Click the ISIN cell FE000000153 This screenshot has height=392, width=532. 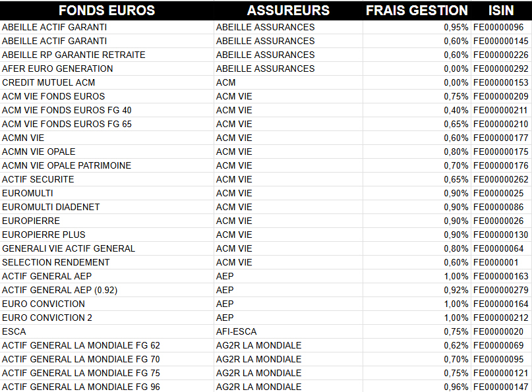(x=500, y=82)
